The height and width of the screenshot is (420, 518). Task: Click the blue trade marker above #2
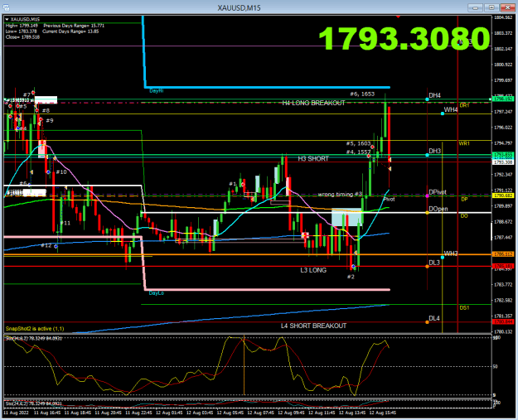coord(353,266)
